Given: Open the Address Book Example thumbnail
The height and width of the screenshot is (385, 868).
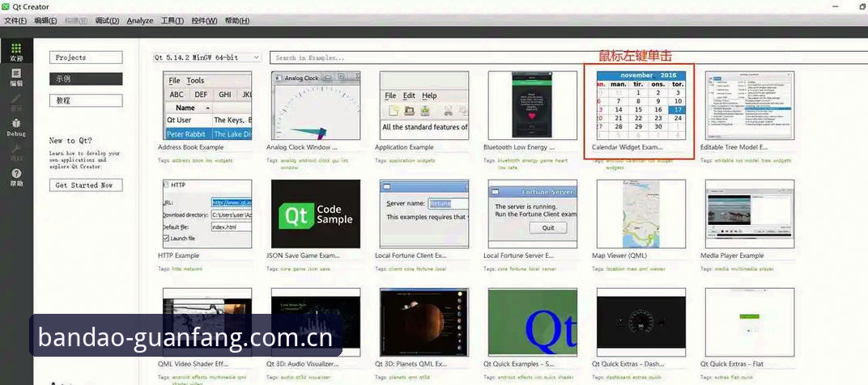Looking at the screenshot, I should pos(207,105).
